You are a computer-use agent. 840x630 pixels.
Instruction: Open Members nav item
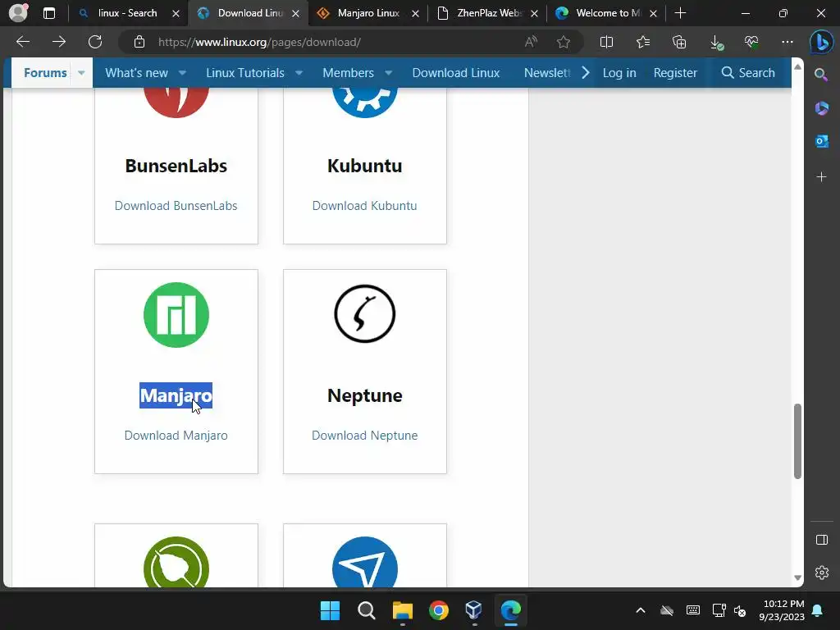click(x=348, y=73)
